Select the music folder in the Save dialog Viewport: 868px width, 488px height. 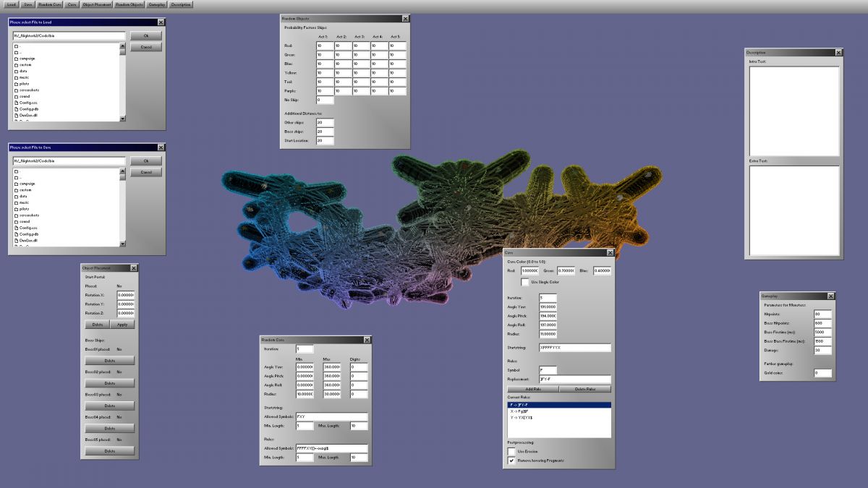(x=25, y=202)
